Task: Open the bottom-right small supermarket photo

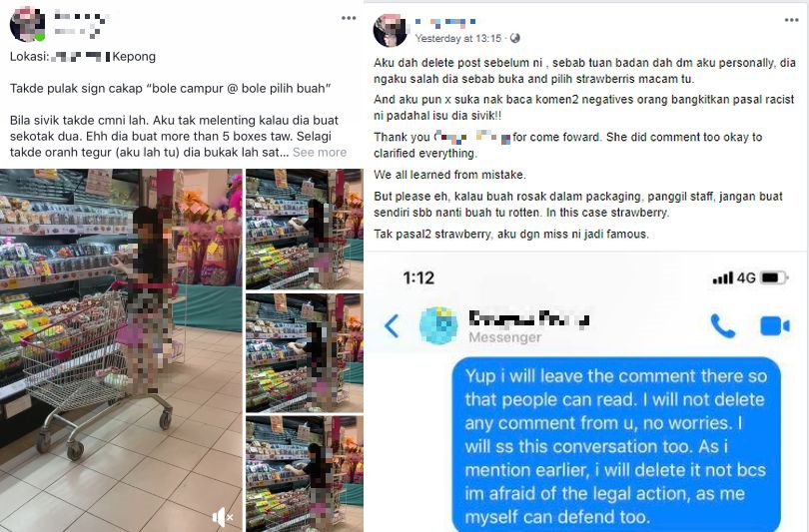Action: pyautogui.click(x=305, y=474)
